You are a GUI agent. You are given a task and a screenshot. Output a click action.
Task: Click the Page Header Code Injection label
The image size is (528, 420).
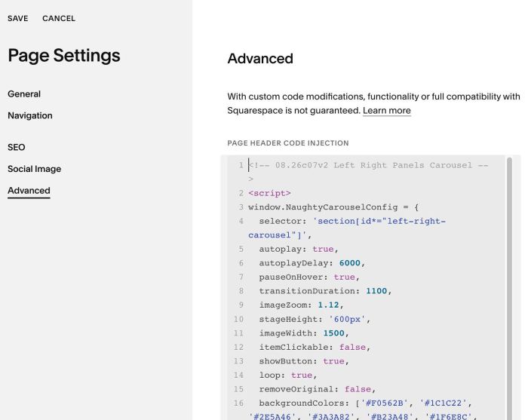tap(288, 143)
